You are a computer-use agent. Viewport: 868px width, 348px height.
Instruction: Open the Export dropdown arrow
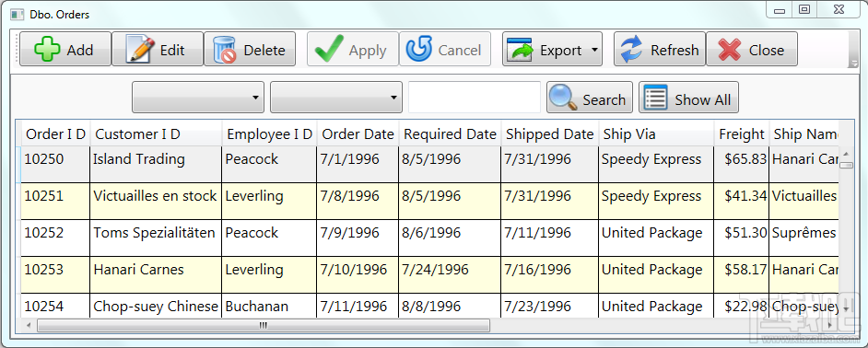pos(594,50)
